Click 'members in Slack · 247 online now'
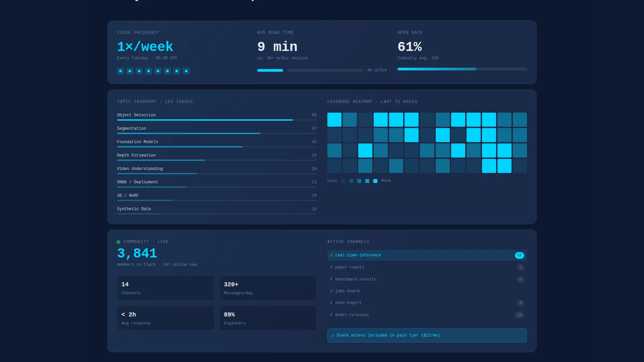 coord(157,264)
